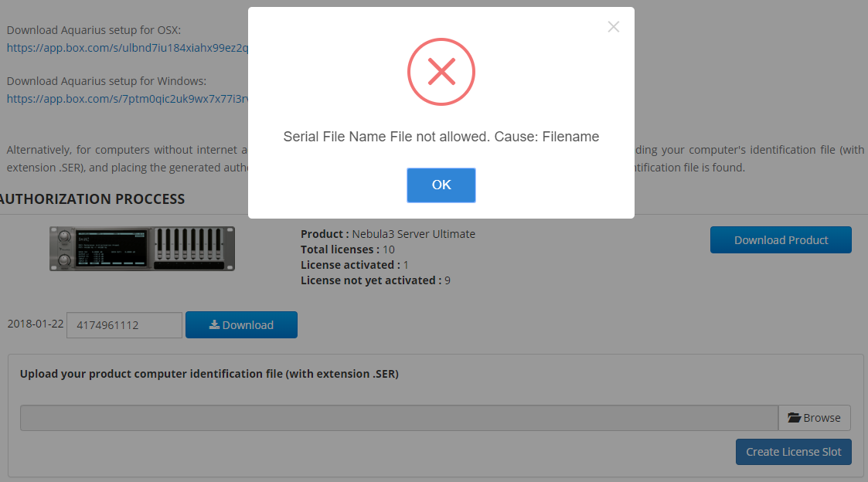This screenshot has height=482, width=868.
Task: Click Create License Slot
Action: coord(793,452)
